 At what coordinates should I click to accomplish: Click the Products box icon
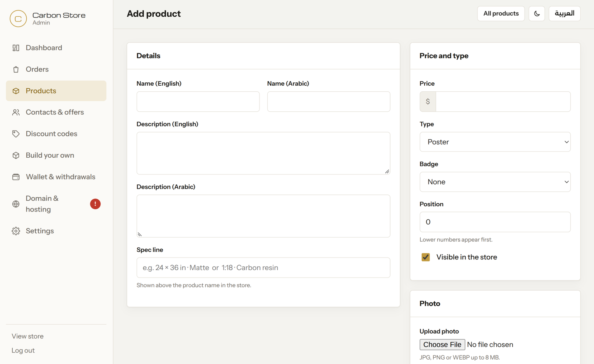16,91
